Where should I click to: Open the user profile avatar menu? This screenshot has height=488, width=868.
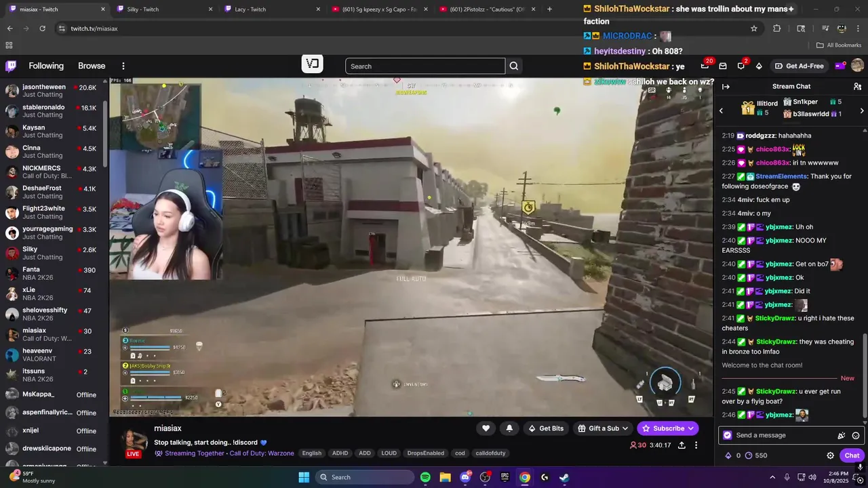point(857,66)
